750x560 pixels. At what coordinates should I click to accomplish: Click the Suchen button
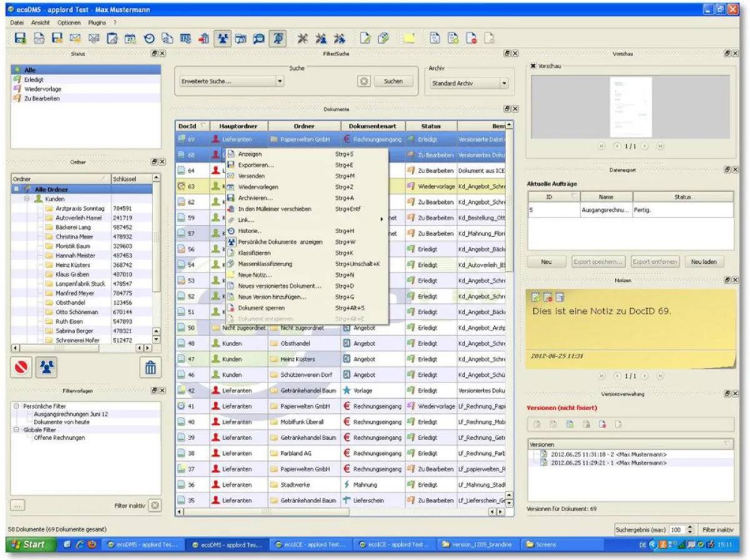point(393,81)
